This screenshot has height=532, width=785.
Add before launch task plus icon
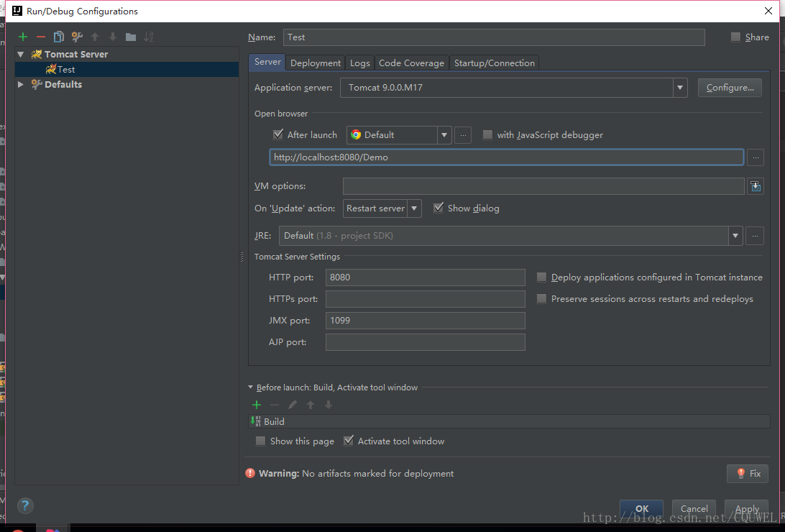tap(257, 405)
